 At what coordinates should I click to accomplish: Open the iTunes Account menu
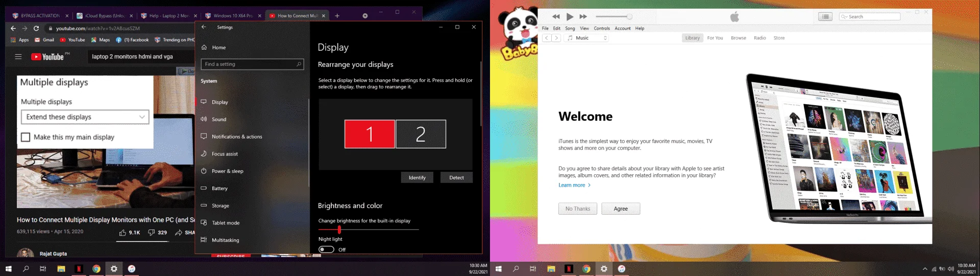(623, 29)
